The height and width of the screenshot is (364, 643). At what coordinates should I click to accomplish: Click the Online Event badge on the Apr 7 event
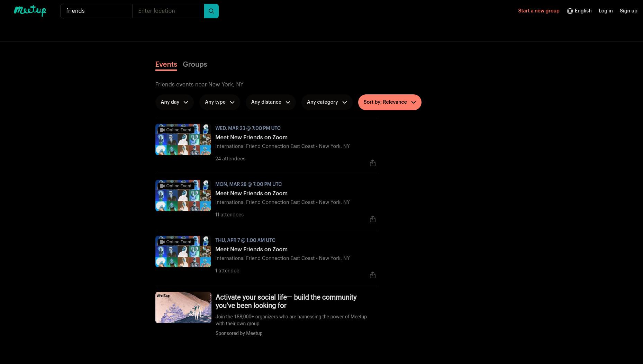[176, 242]
